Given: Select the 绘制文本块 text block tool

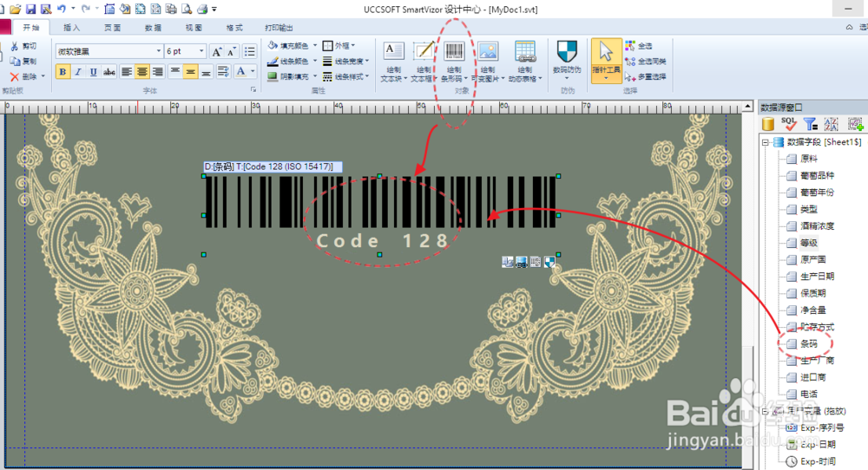Looking at the screenshot, I should pos(393,62).
